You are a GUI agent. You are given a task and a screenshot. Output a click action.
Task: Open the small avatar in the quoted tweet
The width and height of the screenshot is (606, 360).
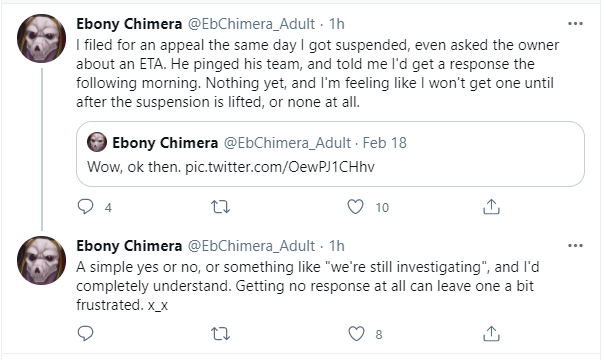pos(97,142)
